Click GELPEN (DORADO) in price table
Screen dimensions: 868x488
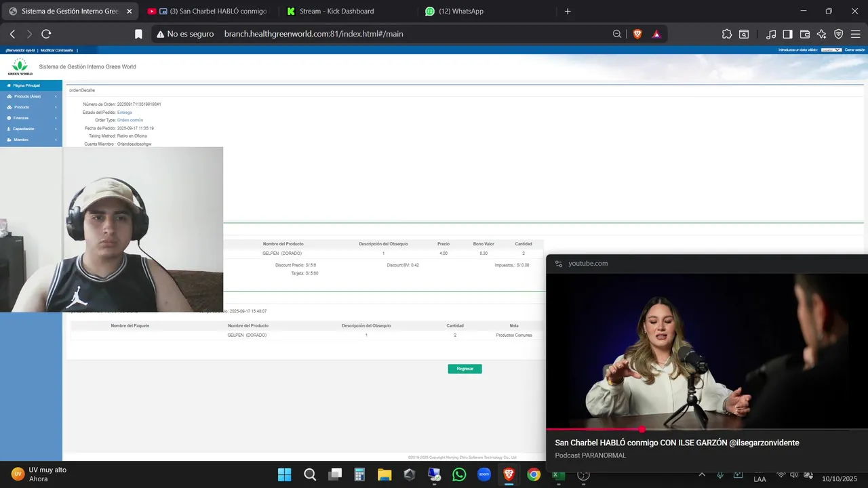click(x=282, y=253)
